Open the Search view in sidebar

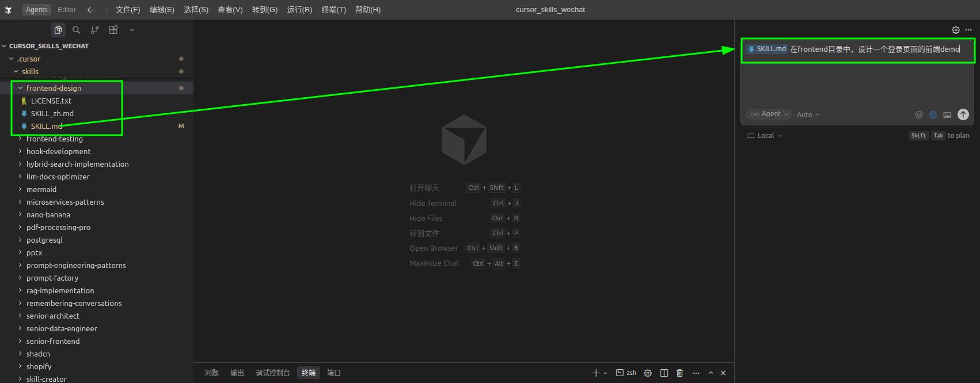coord(76,30)
